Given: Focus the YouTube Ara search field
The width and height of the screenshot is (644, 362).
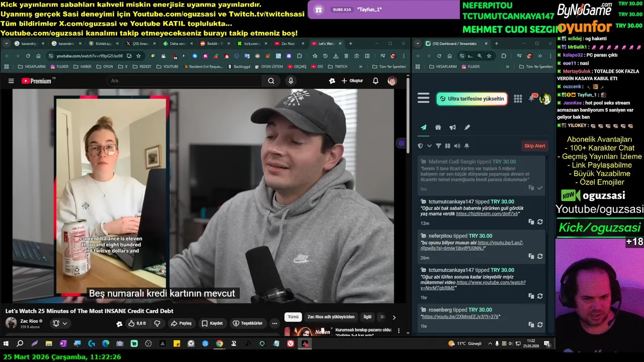Looking at the screenshot, I should click(x=184, y=81).
